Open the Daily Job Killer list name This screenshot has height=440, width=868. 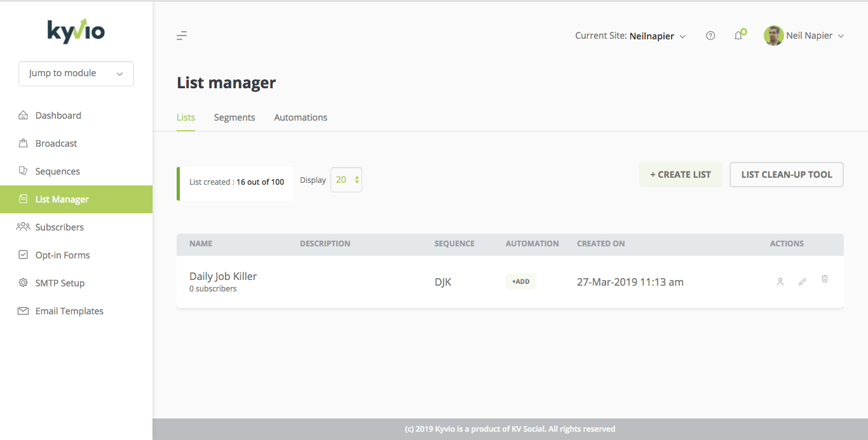point(223,276)
